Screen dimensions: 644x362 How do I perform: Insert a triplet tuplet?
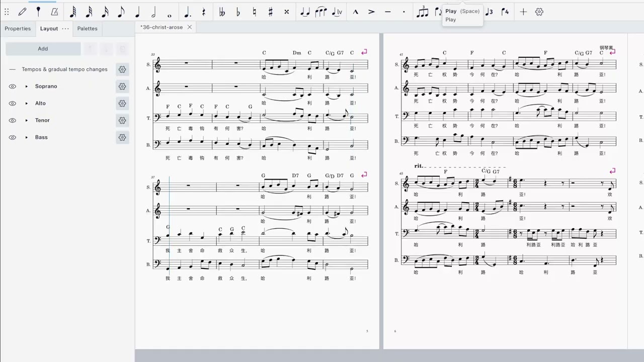(423, 12)
